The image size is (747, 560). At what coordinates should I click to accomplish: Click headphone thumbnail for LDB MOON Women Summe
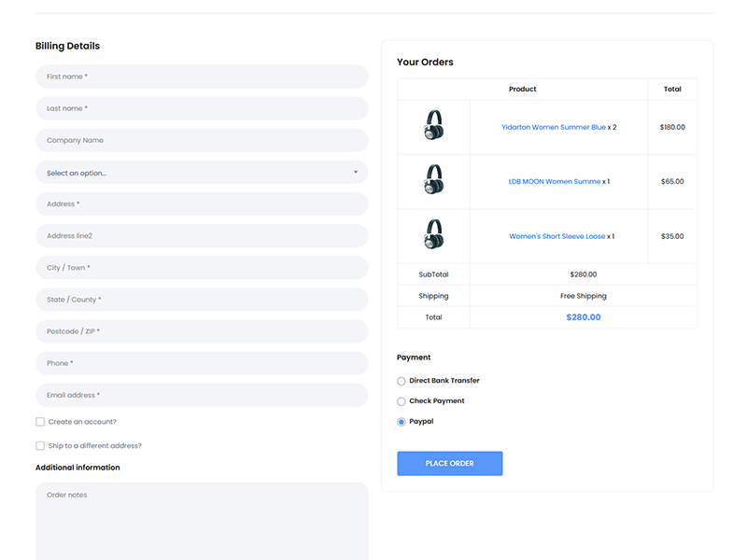click(x=433, y=180)
